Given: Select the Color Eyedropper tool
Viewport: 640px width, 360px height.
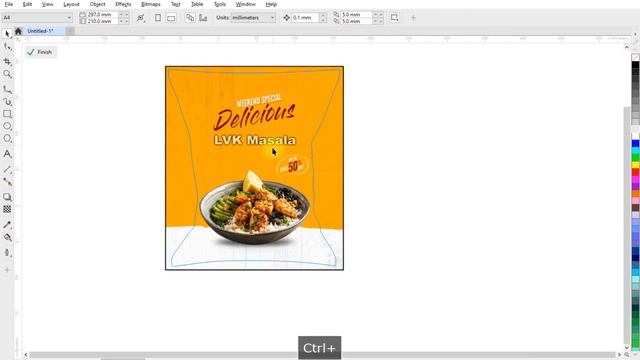Looking at the screenshot, I should [x=7, y=224].
